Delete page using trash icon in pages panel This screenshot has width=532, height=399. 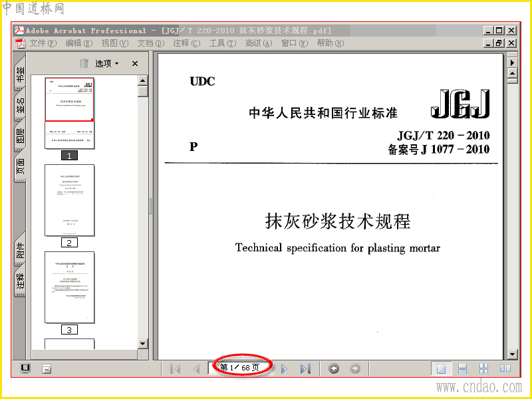[x=84, y=63]
